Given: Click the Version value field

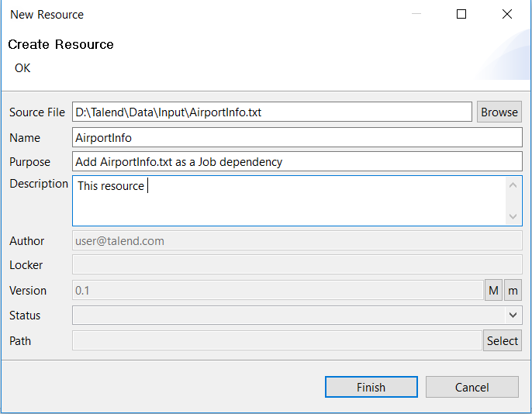Looking at the screenshot, I should (277, 291).
